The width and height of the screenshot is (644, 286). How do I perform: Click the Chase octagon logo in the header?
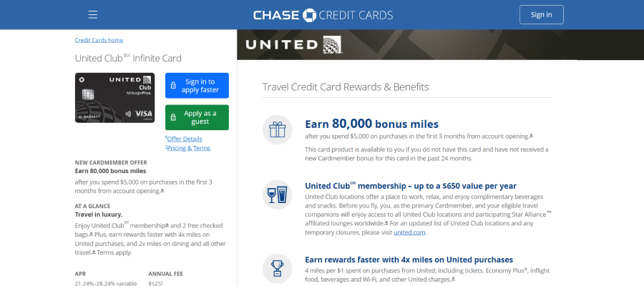[309, 15]
